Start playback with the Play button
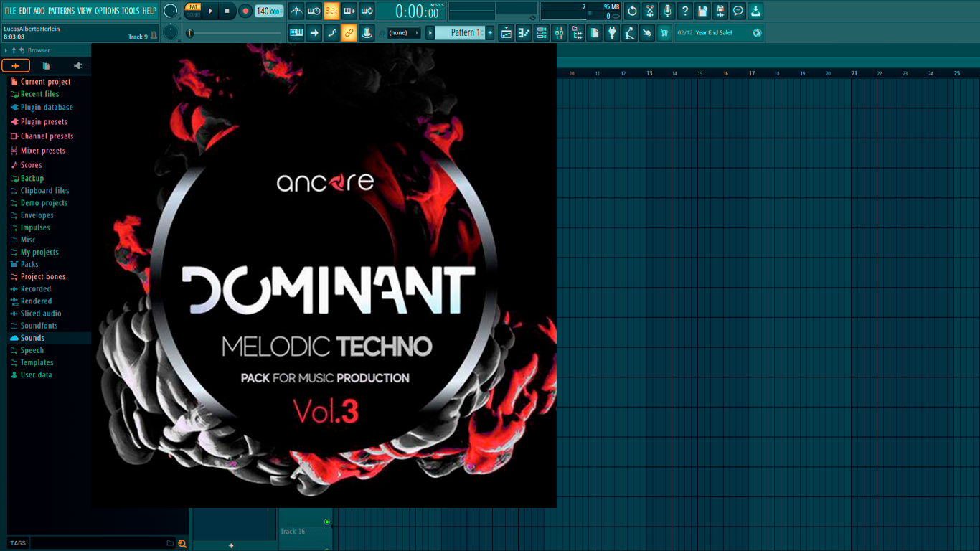 click(x=210, y=11)
